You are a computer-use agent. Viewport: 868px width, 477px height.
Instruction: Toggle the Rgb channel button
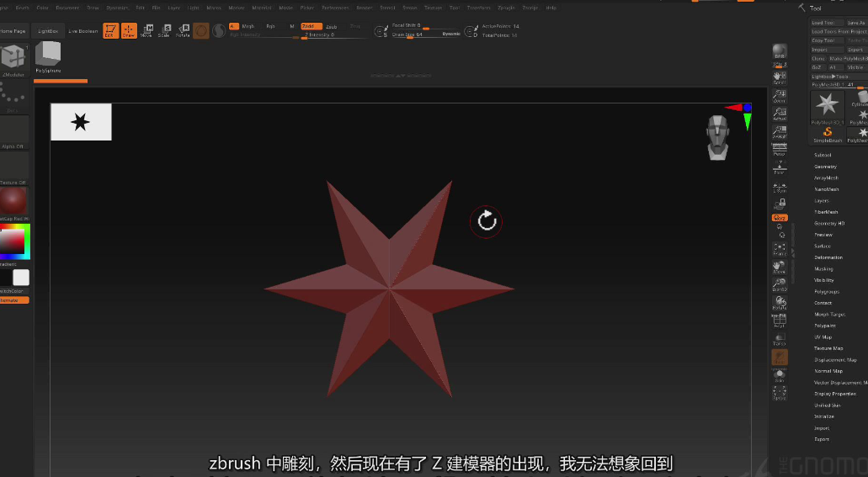point(271,26)
